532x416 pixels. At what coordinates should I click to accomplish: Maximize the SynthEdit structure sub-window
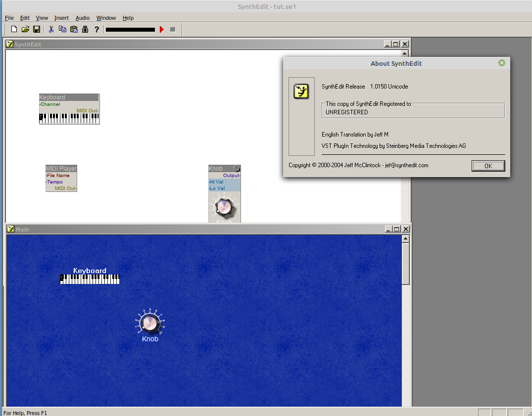(395, 44)
